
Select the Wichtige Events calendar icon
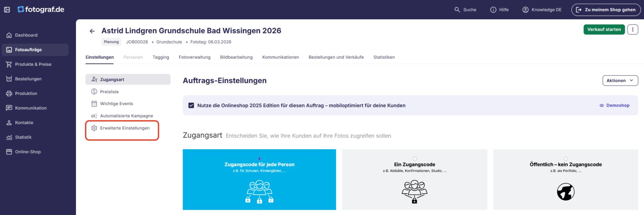pyautogui.click(x=94, y=104)
